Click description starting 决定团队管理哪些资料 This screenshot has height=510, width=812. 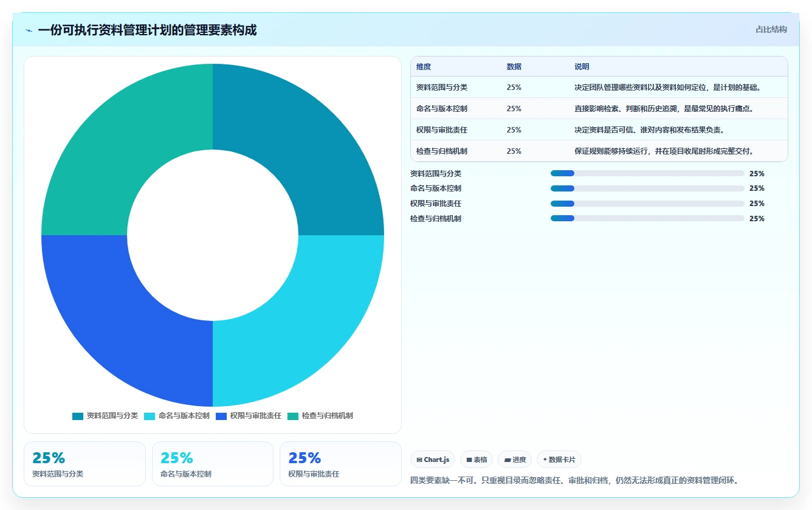(x=667, y=88)
